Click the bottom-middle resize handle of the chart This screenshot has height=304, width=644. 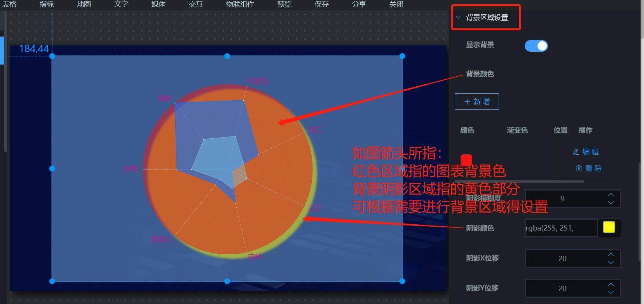227,281
